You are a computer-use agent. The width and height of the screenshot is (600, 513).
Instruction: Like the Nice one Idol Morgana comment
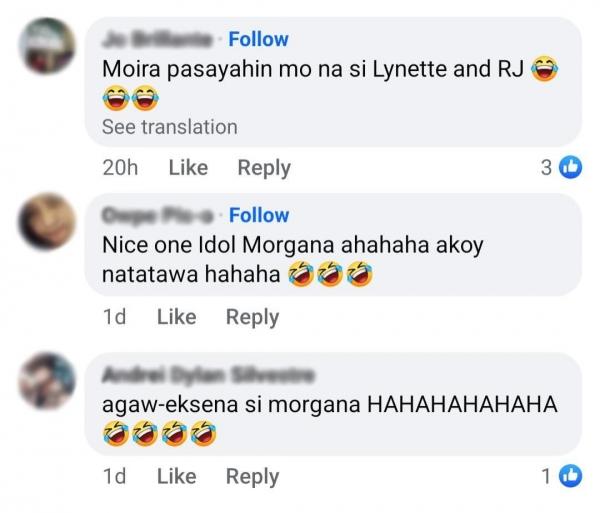[176, 317]
